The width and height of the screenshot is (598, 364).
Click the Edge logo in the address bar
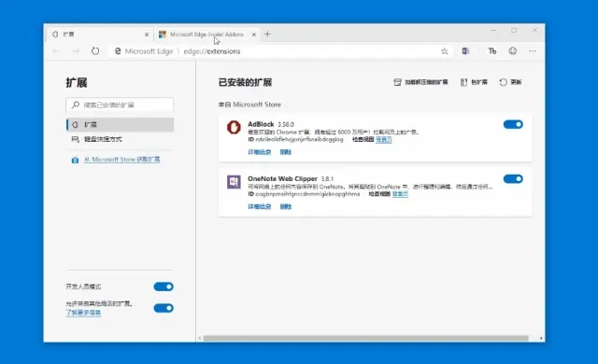(x=118, y=51)
